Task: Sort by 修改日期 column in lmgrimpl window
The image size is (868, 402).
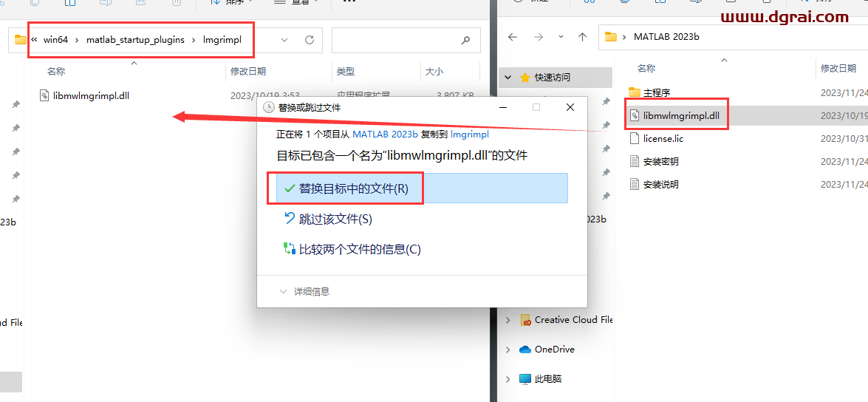Action: pyautogui.click(x=248, y=72)
